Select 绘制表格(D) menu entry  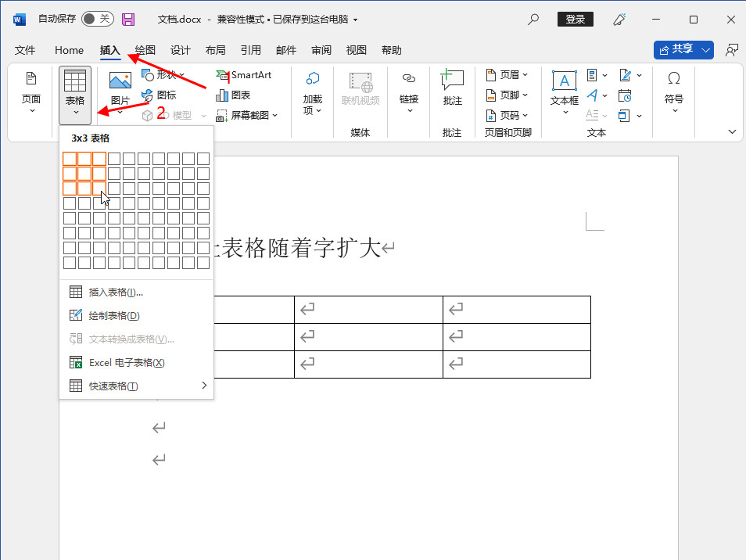click(x=137, y=315)
